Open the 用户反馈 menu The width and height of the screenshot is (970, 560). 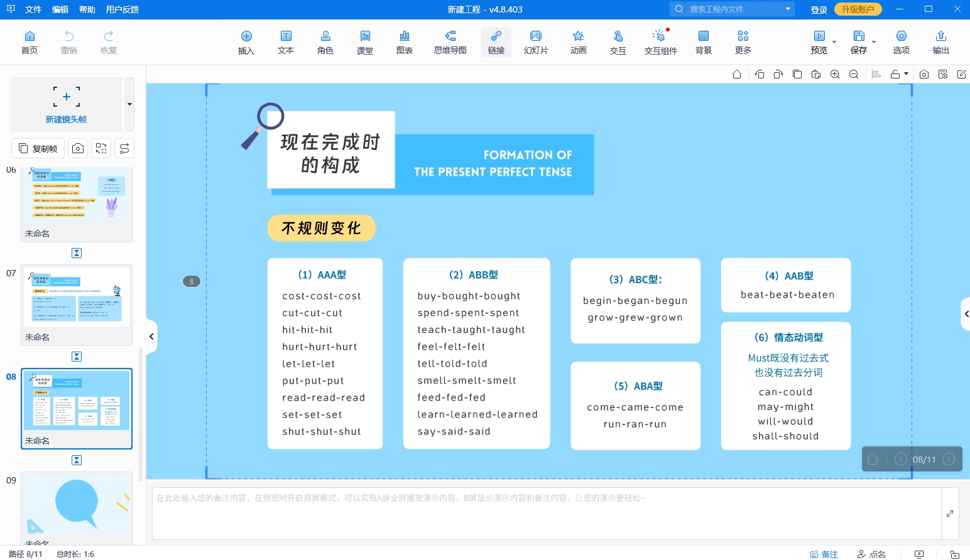(123, 9)
